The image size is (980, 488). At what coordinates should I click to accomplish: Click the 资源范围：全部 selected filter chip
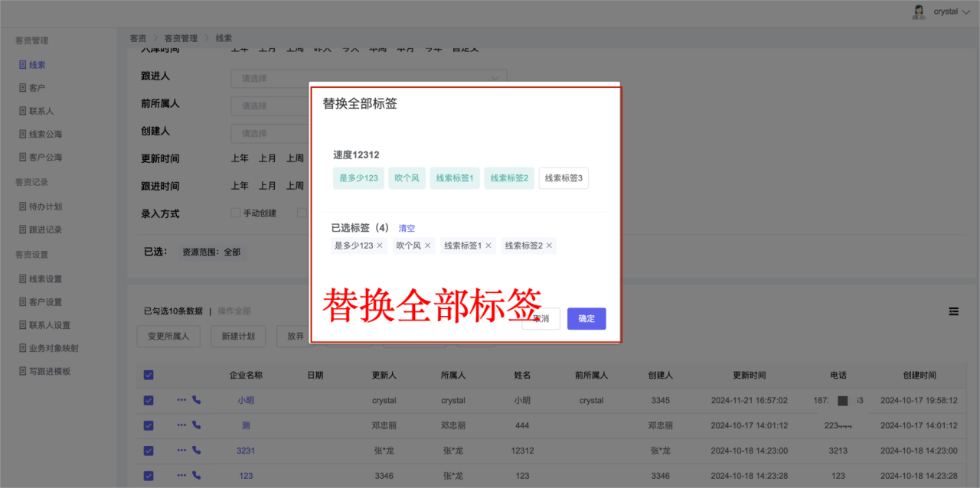point(211,252)
